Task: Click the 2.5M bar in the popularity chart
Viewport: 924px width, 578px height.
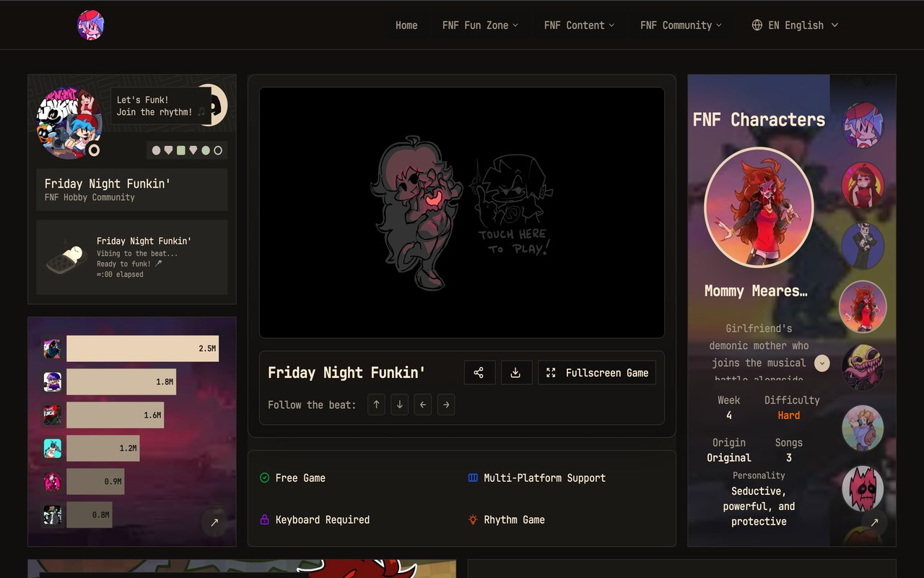Action: click(142, 348)
